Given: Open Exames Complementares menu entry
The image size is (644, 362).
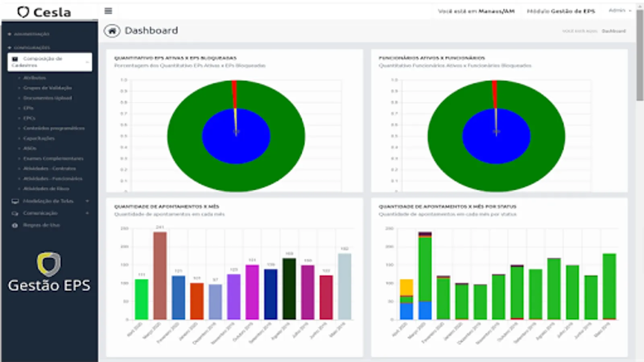Looking at the screenshot, I should (x=53, y=158).
